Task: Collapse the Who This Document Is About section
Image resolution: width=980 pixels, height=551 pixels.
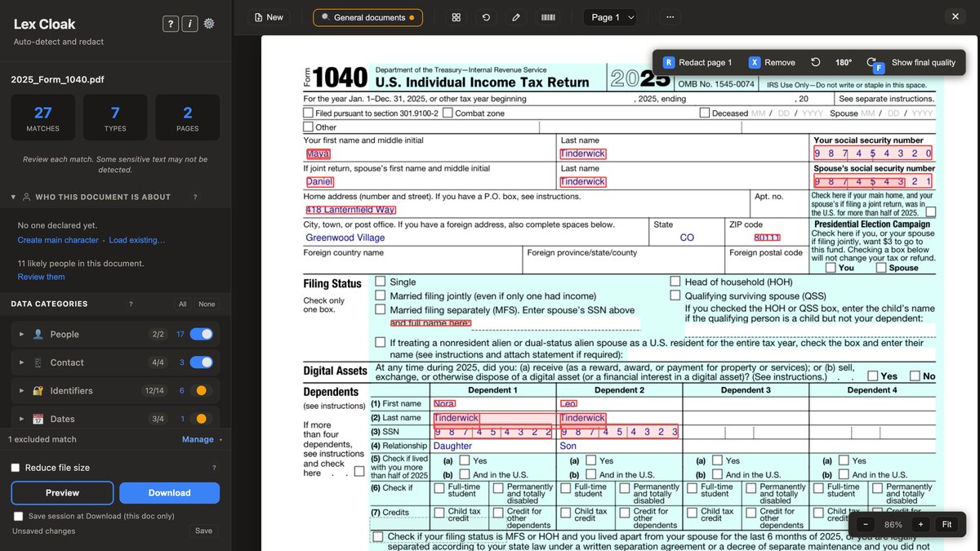Action: [x=13, y=197]
